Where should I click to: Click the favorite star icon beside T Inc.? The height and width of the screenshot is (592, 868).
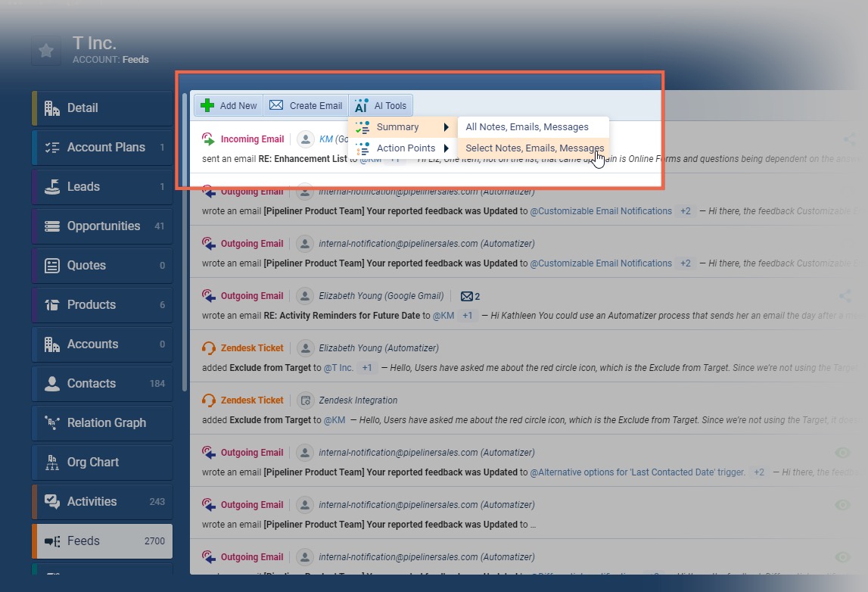pyautogui.click(x=46, y=51)
